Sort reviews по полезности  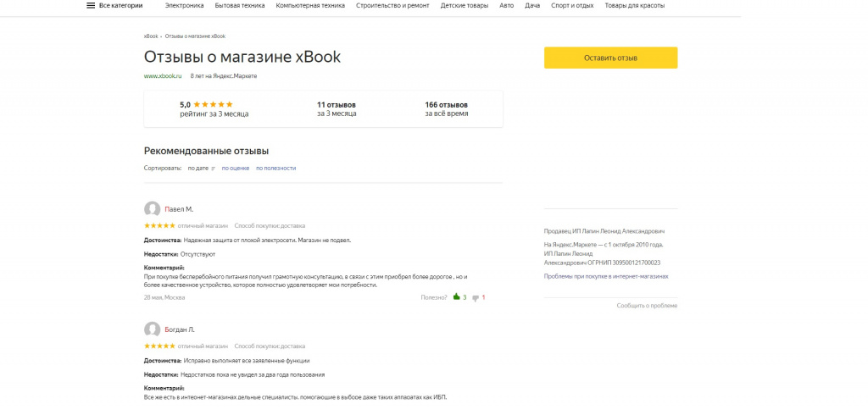tap(275, 169)
